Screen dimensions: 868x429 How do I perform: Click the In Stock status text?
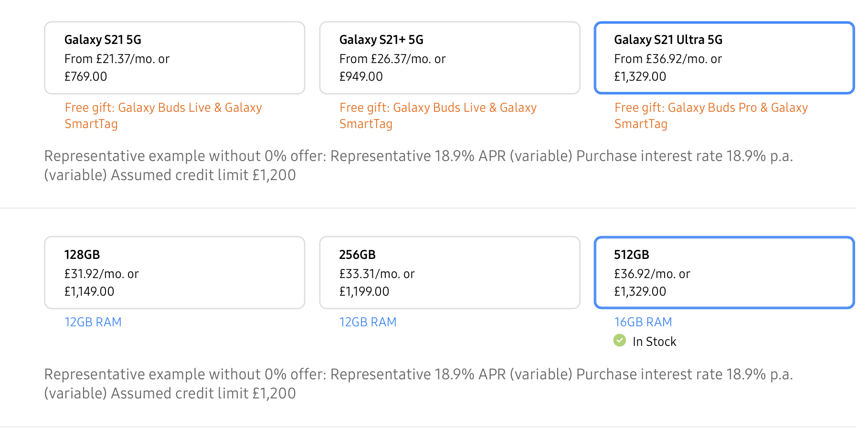pyautogui.click(x=654, y=342)
